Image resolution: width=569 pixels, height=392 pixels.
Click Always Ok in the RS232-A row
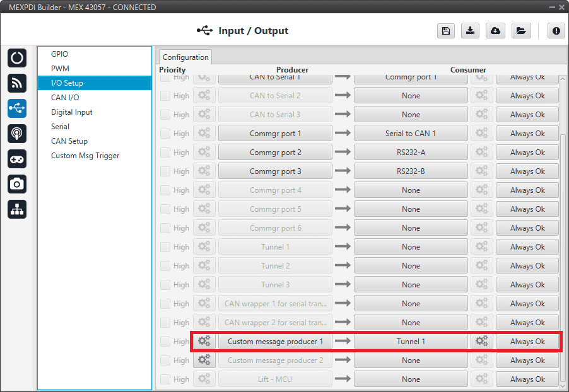pyautogui.click(x=527, y=152)
